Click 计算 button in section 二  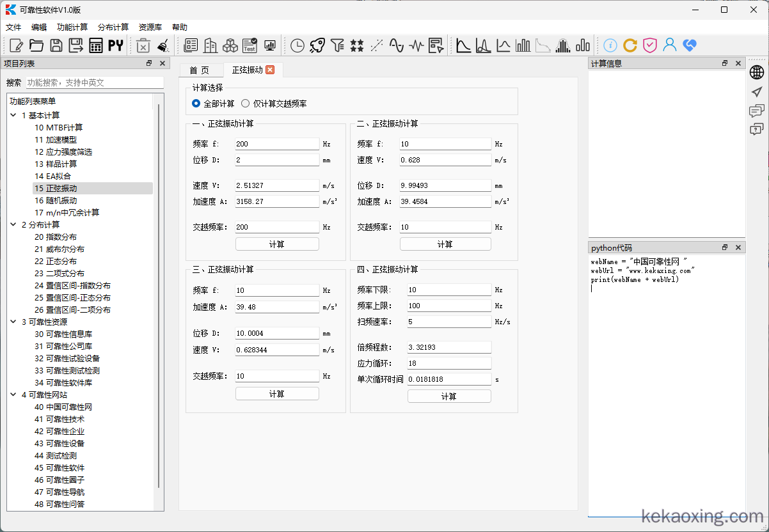tap(445, 244)
